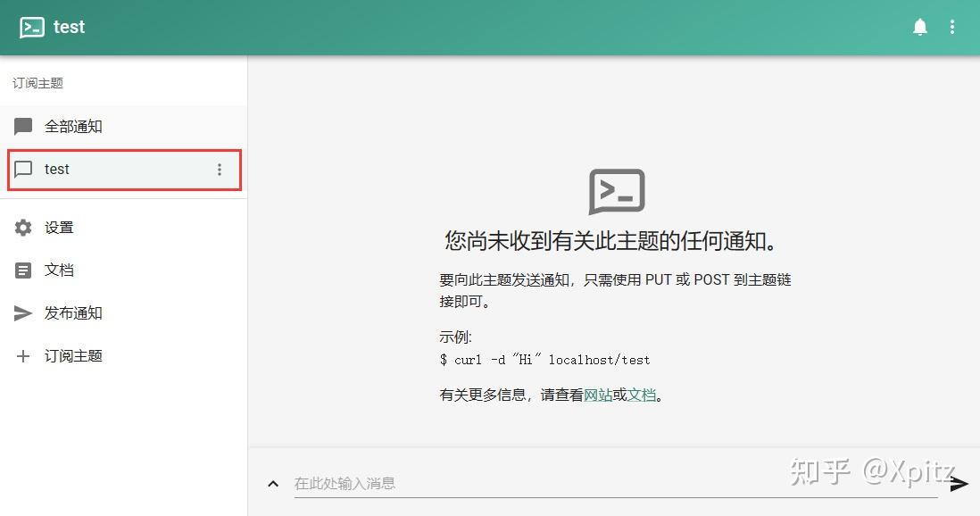Click the 设置 menu item
Image resolution: width=980 pixels, height=516 pixels.
pos(59,227)
